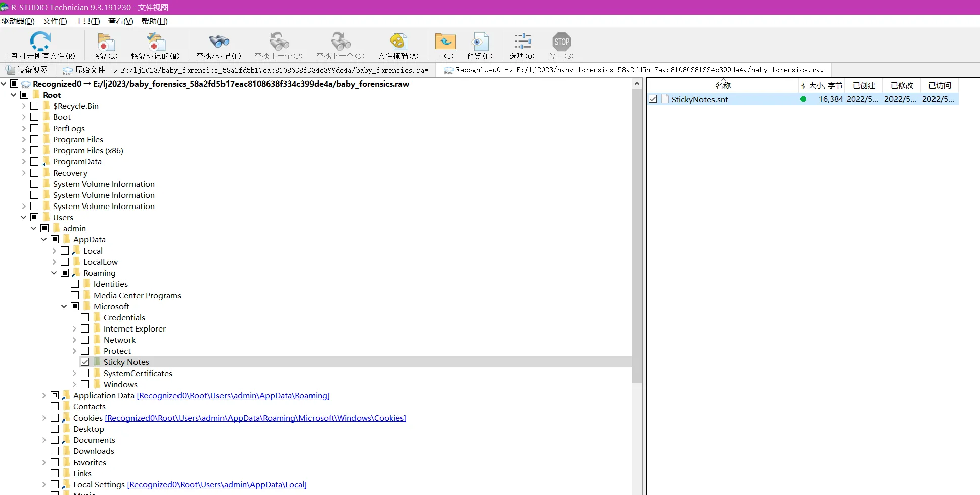980x495 pixels.
Task: Go up one folder level (上)
Action: pyautogui.click(x=444, y=43)
